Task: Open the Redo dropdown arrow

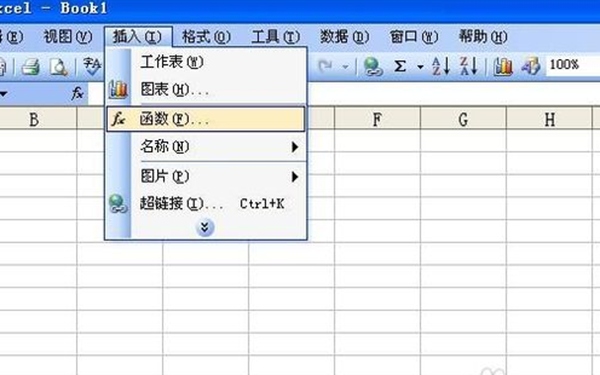Action: 345,67
